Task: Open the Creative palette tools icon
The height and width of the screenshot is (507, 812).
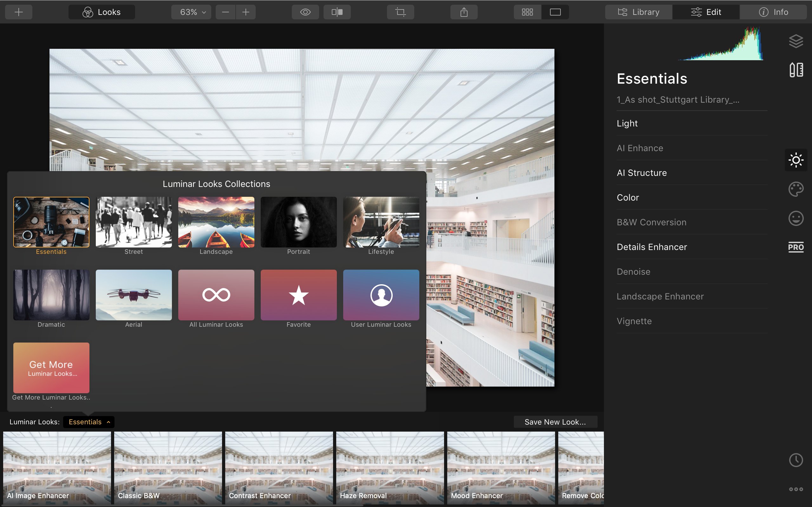Action: pyautogui.click(x=796, y=189)
